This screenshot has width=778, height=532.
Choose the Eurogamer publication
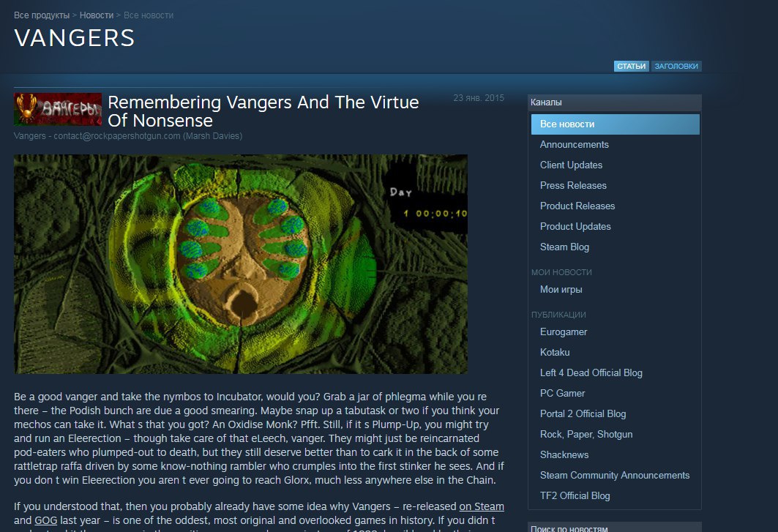pos(563,331)
